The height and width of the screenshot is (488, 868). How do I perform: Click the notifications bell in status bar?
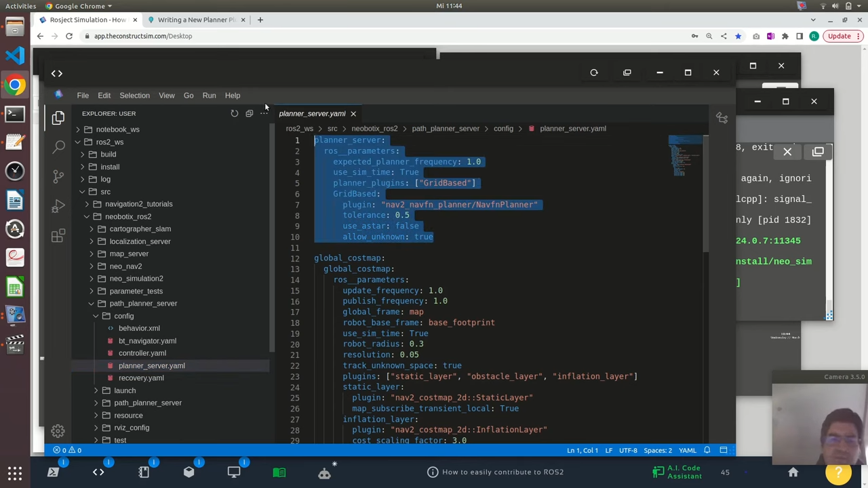pyautogui.click(x=707, y=450)
